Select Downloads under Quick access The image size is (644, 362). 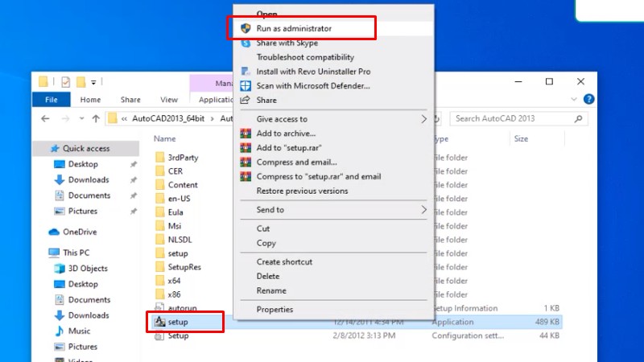point(88,180)
